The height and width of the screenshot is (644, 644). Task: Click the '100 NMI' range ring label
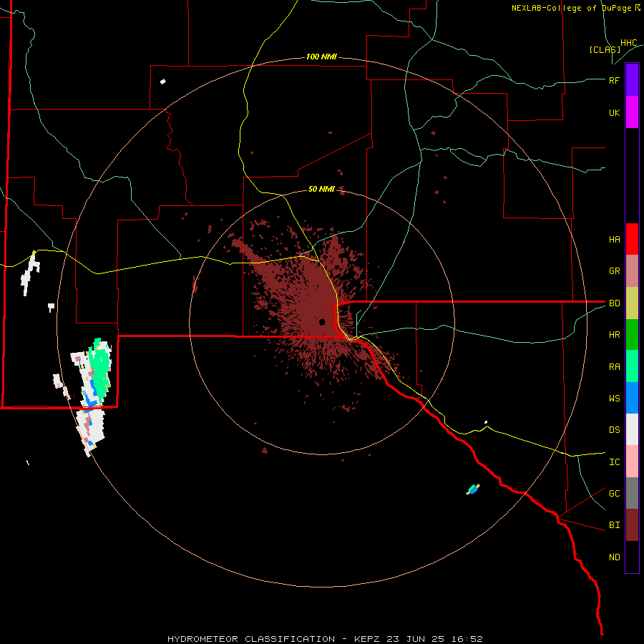[321, 57]
